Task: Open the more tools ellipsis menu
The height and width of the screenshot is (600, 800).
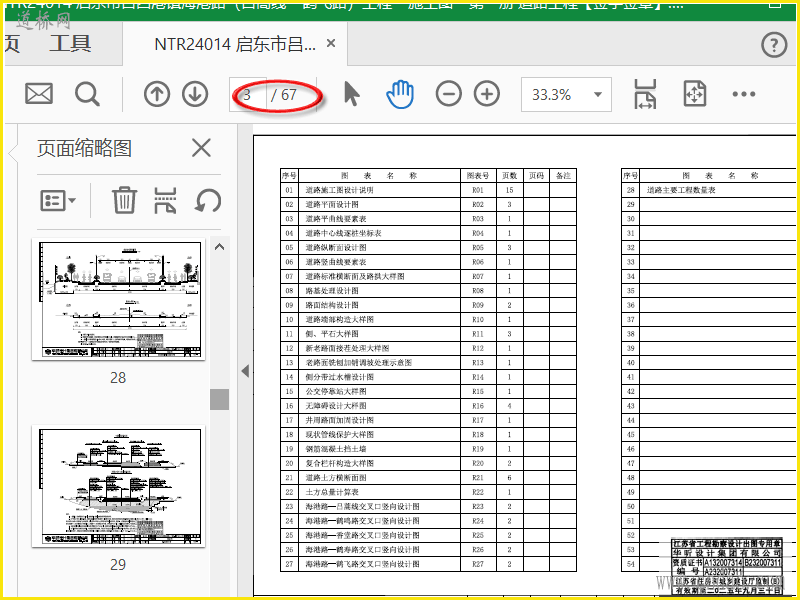Action: pos(743,94)
